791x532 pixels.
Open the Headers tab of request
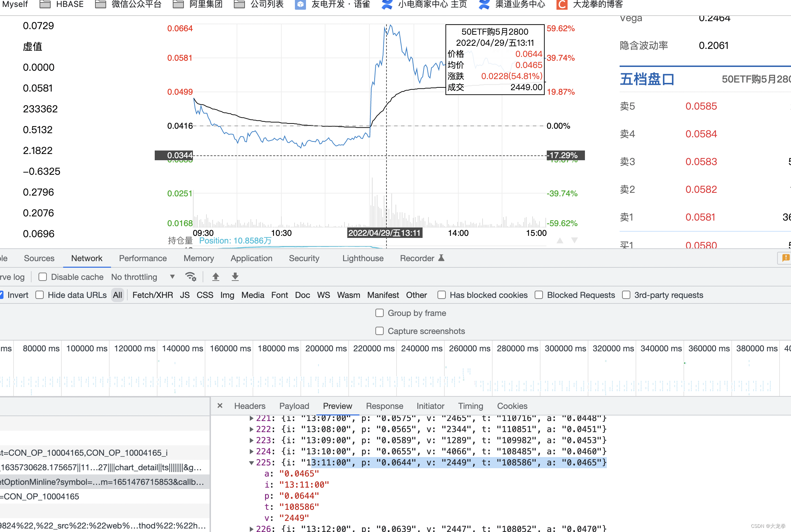click(250, 406)
